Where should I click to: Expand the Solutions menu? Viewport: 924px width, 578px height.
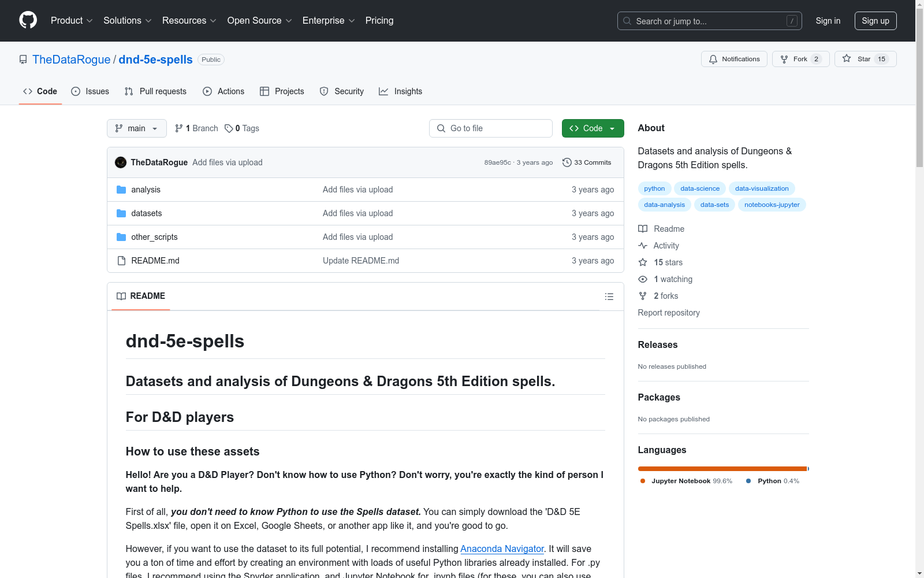tap(128, 21)
